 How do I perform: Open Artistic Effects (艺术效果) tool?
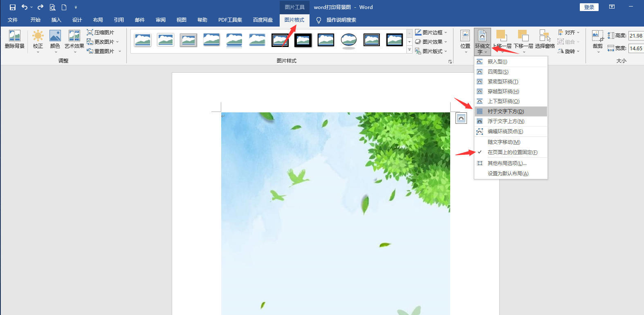(74, 36)
